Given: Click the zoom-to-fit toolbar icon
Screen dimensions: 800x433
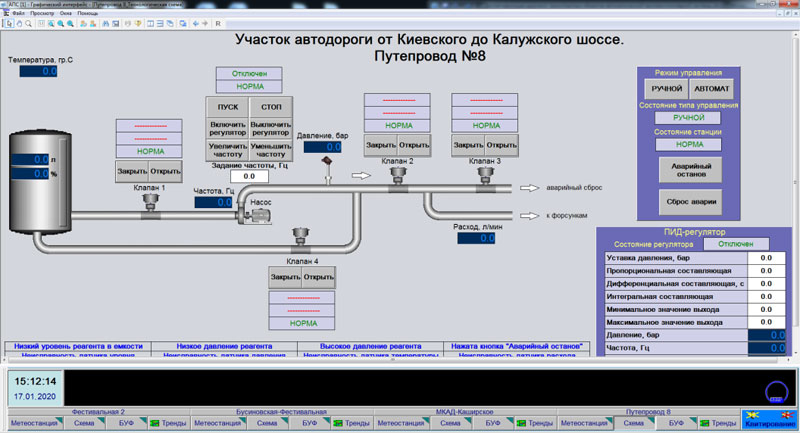Looking at the screenshot, I should point(51,23).
